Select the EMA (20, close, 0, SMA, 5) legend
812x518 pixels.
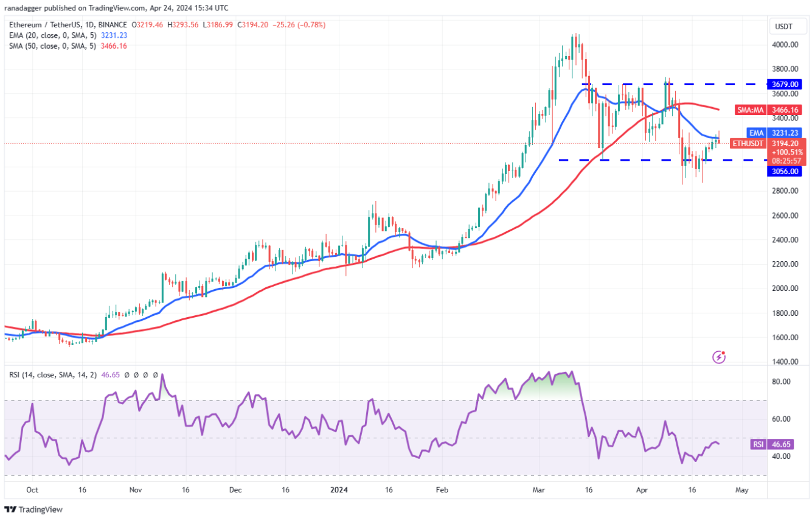tap(53, 35)
